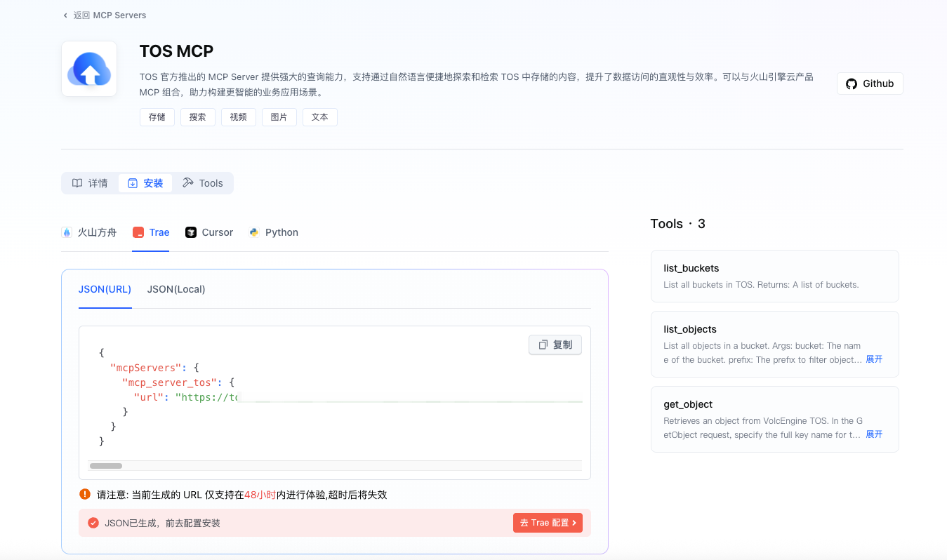Click the download icon beside 安装
Screen dimensions: 947x560
point(133,183)
